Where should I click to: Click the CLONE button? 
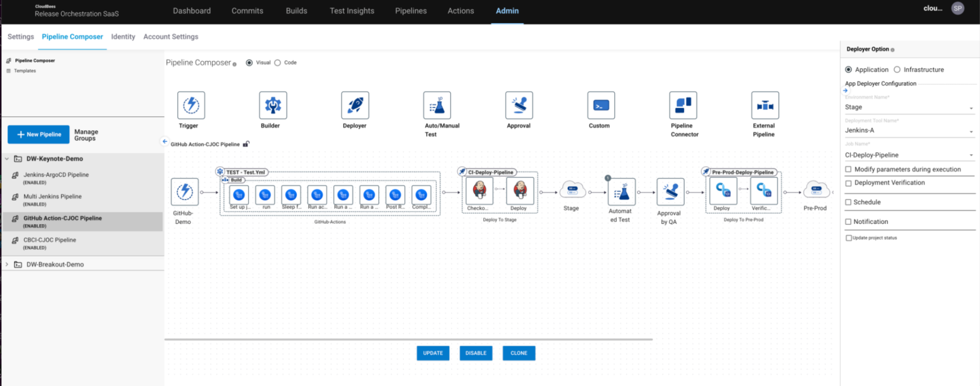[519, 353]
